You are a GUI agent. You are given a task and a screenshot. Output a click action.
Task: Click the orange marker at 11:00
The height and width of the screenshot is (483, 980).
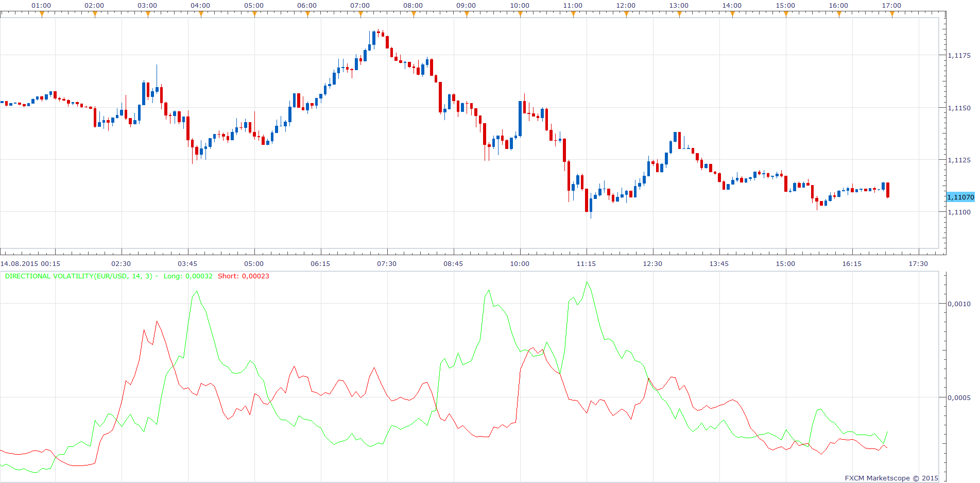point(573,14)
